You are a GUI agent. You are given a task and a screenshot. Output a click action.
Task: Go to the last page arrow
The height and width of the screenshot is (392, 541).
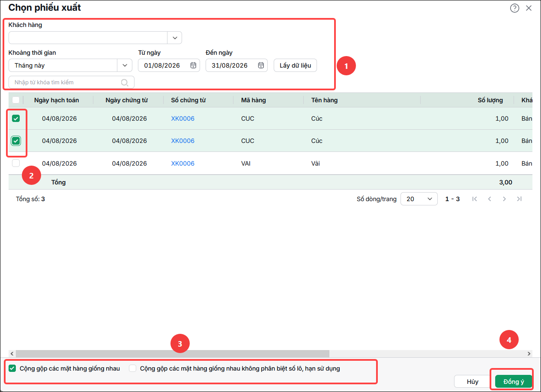pos(520,199)
